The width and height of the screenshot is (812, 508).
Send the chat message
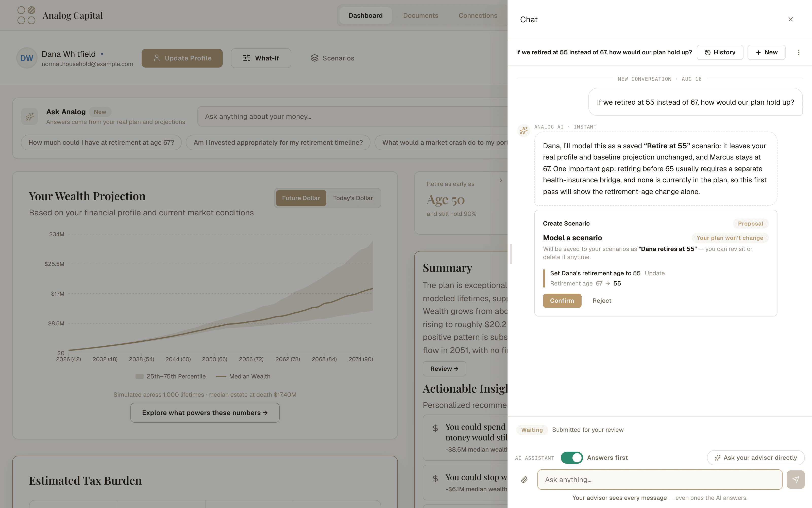[x=796, y=480]
